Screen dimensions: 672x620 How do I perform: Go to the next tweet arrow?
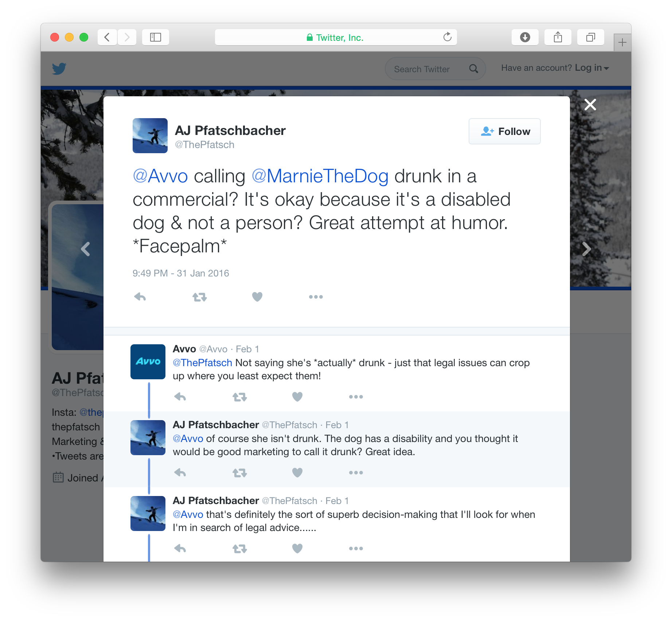point(586,249)
